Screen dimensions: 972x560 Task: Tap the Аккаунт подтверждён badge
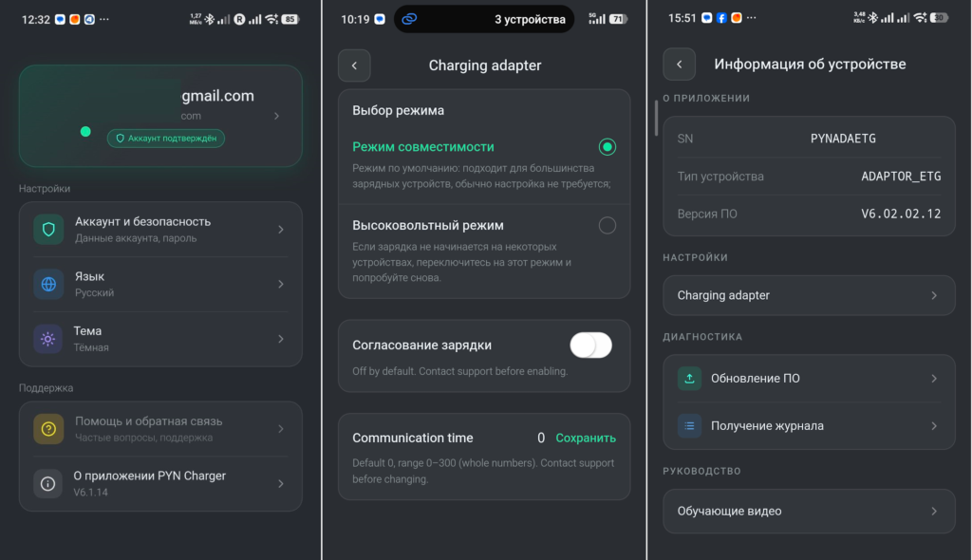coord(166,139)
